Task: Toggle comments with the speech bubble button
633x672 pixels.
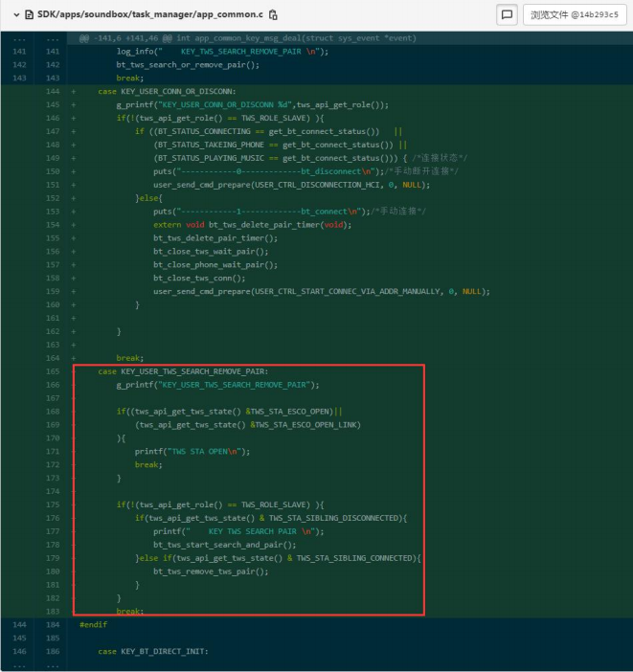Action: [x=507, y=15]
